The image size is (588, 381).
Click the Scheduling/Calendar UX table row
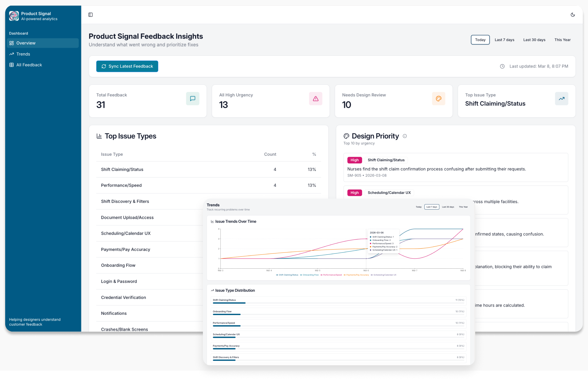tap(150, 233)
